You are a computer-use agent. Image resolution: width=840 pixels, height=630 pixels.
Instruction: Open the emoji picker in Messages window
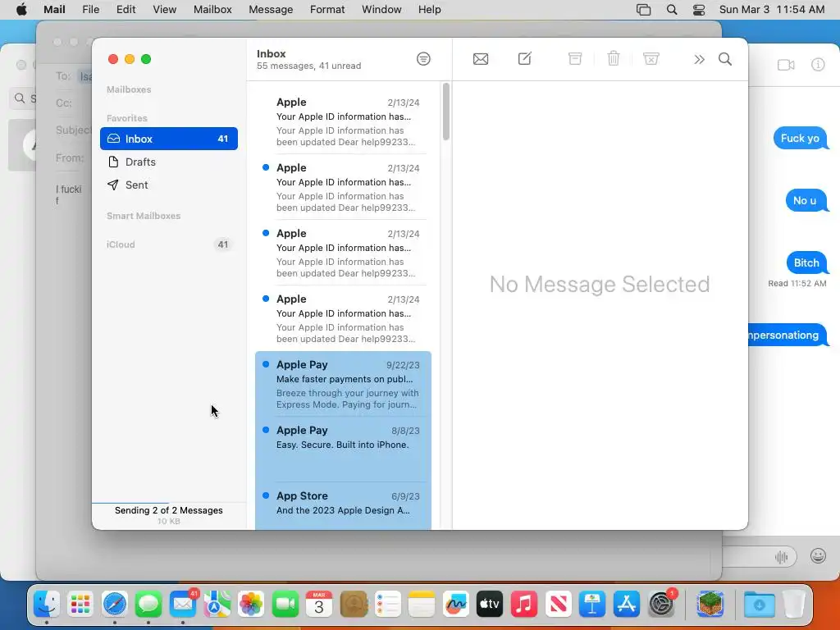click(818, 556)
